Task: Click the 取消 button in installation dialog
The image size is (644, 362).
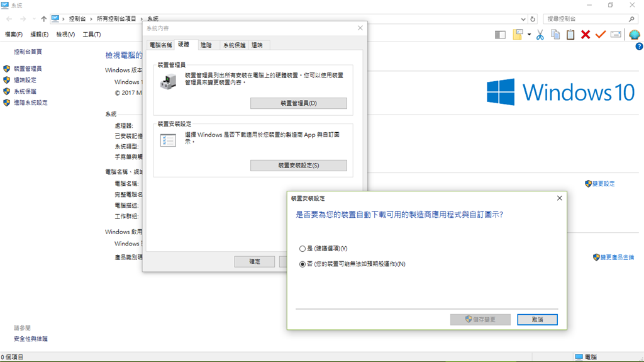Action: (x=537, y=320)
